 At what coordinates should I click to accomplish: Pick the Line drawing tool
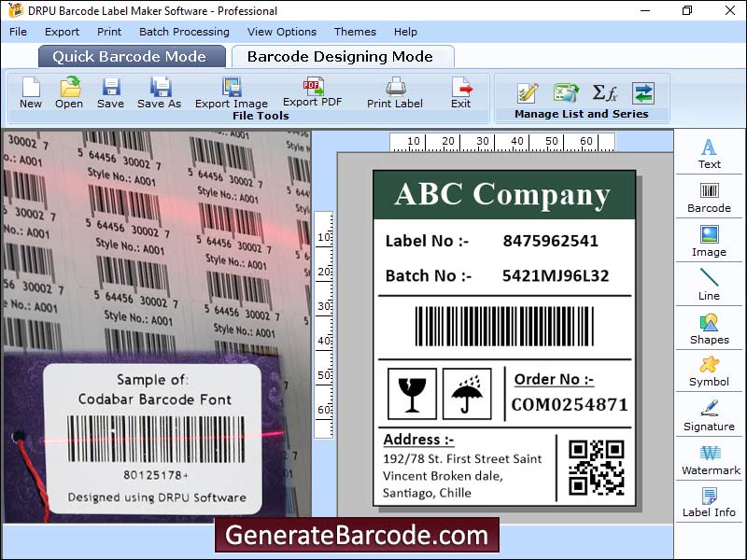coord(709,284)
